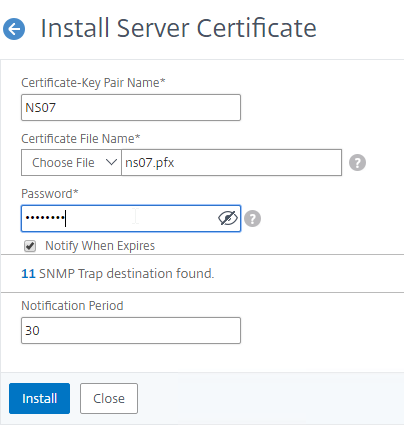Click the Install button
The image size is (404, 425).
tap(39, 398)
